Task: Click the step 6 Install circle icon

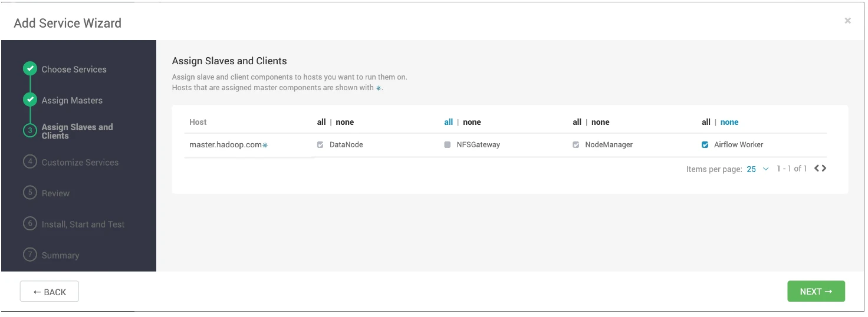Action: [30, 224]
